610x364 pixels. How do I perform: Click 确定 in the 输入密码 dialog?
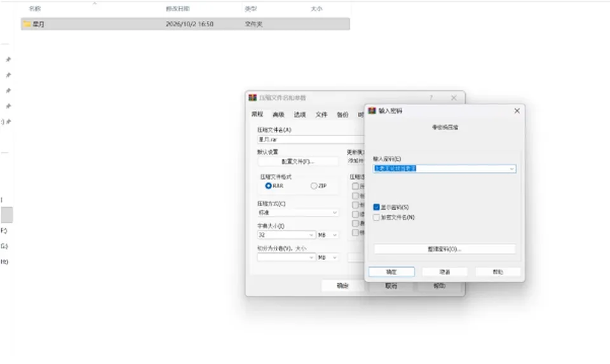coord(391,272)
